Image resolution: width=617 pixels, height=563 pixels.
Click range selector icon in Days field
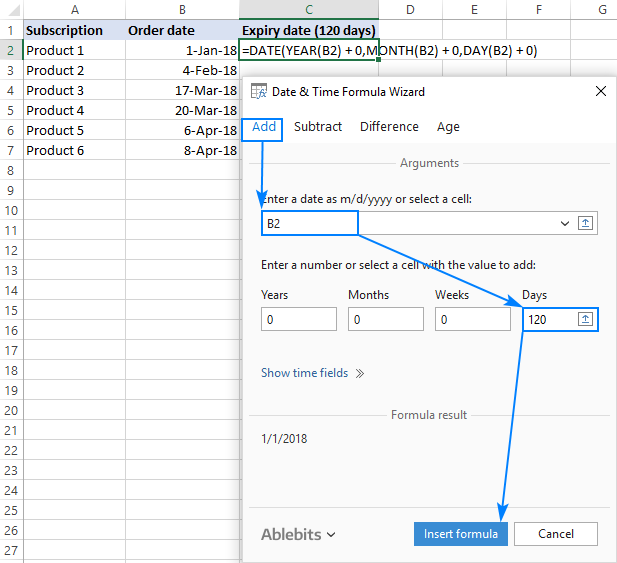coord(586,319)
